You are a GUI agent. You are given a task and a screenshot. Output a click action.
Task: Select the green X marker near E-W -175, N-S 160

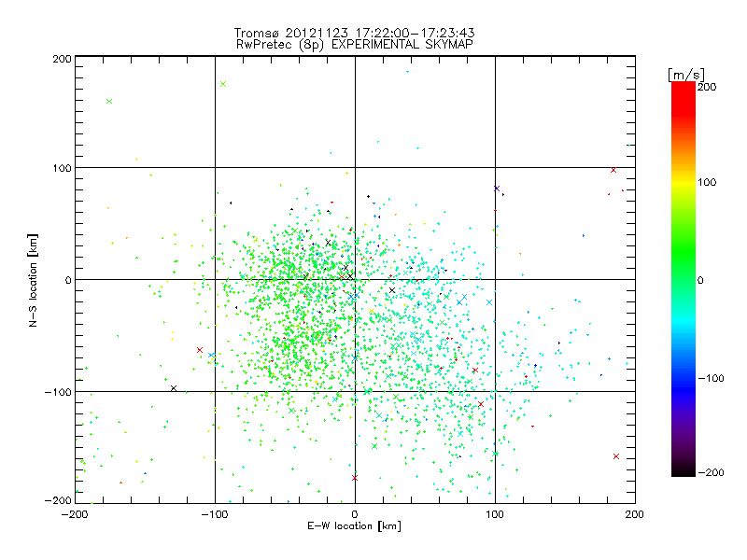point(109,102)
